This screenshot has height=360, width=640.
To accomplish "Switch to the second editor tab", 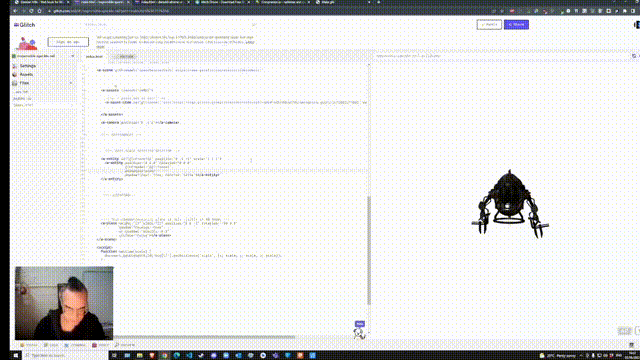I will click(124, 56).
